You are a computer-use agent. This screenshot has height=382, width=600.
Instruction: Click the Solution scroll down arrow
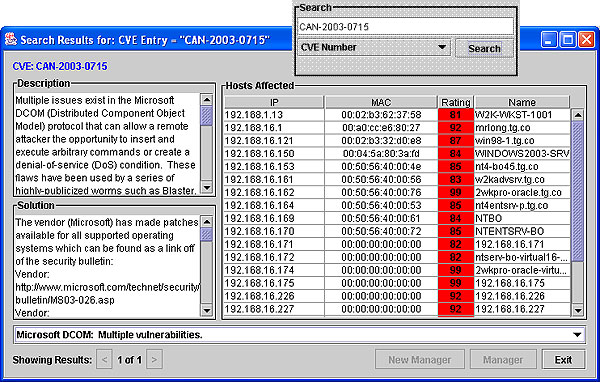coord(207,310)
